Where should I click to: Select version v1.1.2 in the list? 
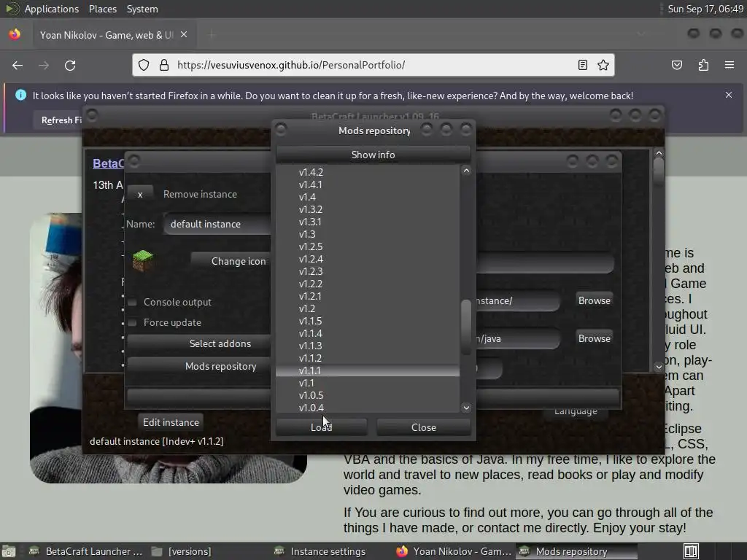(x=368, y=358)
